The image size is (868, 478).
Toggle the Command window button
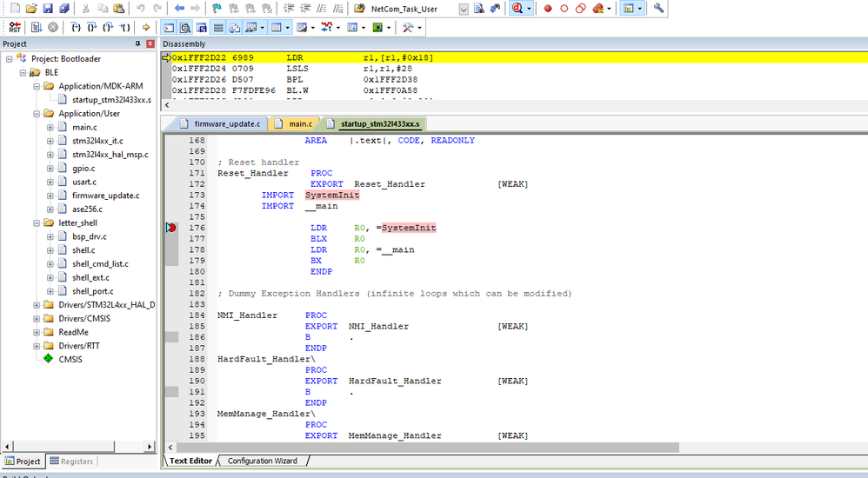[169, 28]
